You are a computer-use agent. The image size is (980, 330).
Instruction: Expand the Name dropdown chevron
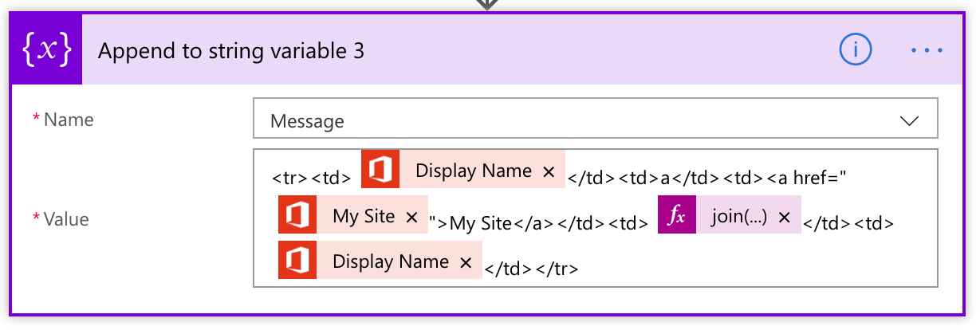pyautogui.click(x=909, y=121)
